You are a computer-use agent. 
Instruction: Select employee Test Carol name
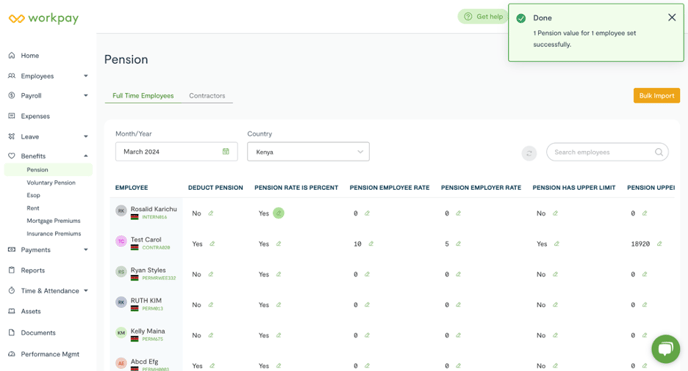[x=146, y=239]
